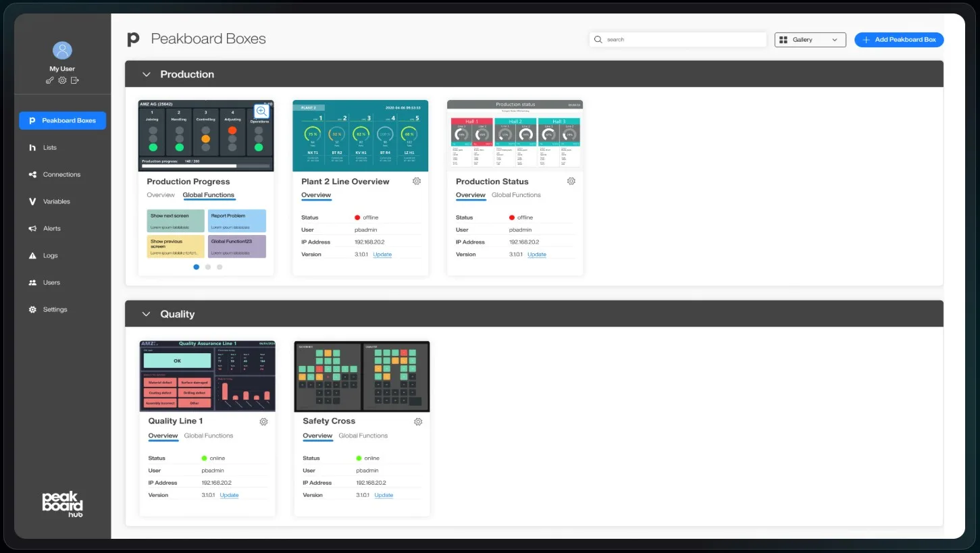980x553 pixels.
Task: Click the Peakboard hub logo in sidebar
Action: (x=62, y=504)
